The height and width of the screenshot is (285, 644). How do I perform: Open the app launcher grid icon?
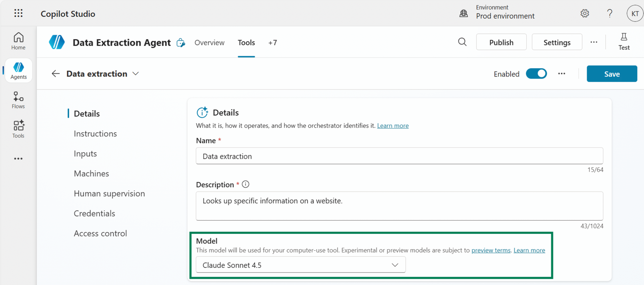18,13
